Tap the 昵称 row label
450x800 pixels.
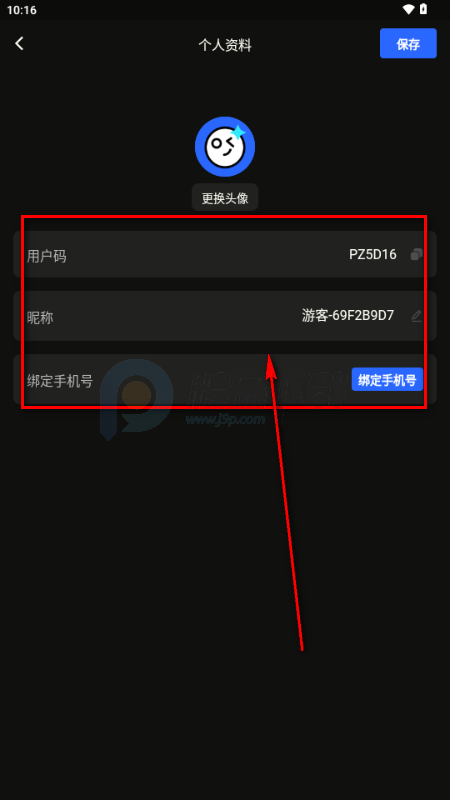(40, 318)
